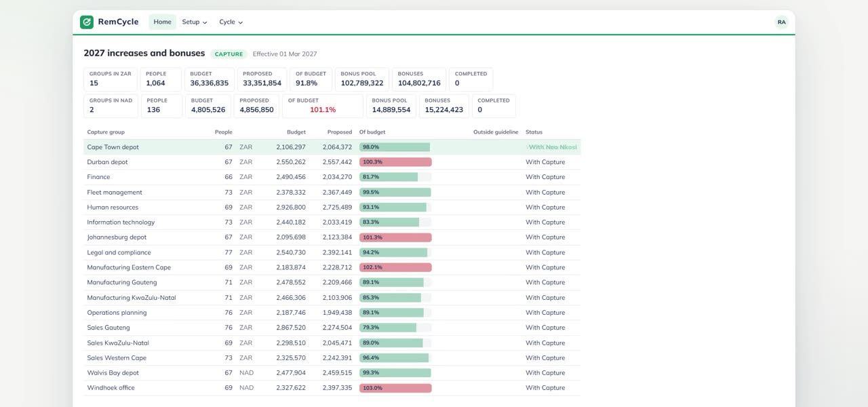Click the RemCycle logo icon
Image resolution: width=868 pixels, height=407 pixels.
[87, 22]
